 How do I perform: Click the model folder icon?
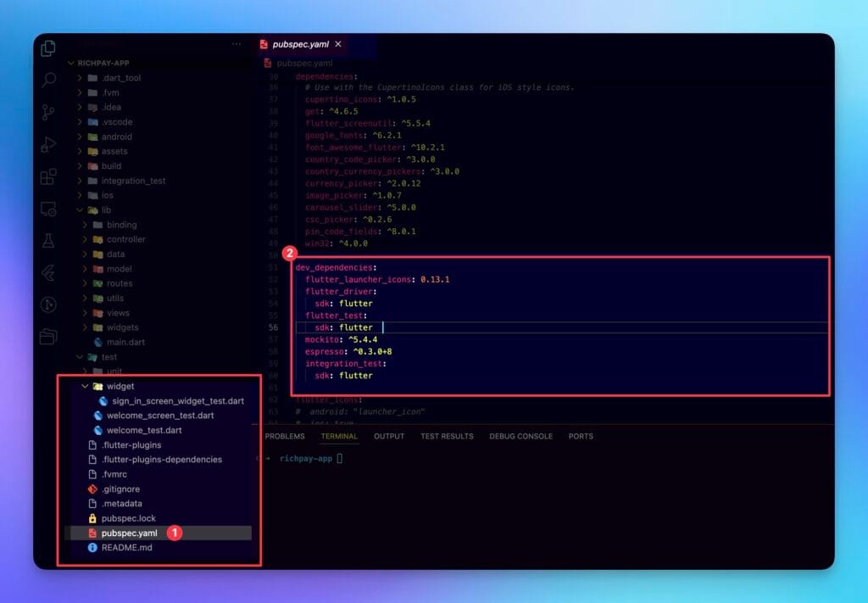click(98, 269)
